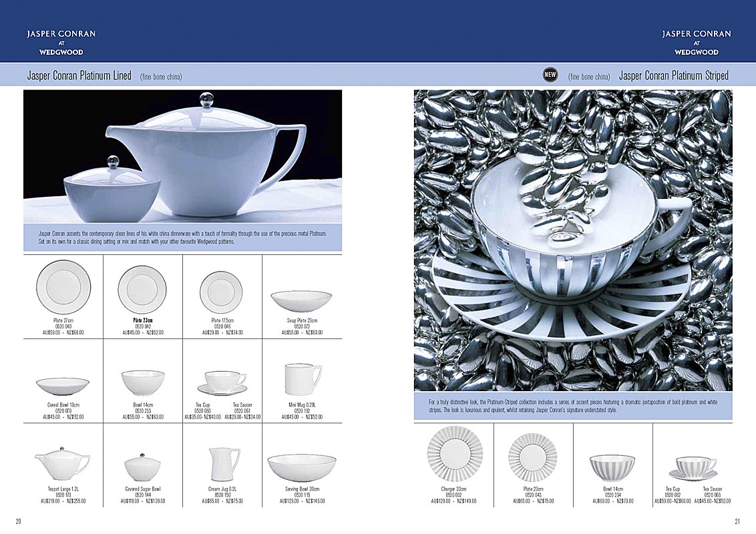Click the Mini Mug product image
Screen dimensions: 756x534
pyautogui.click(x=302, y=379)
